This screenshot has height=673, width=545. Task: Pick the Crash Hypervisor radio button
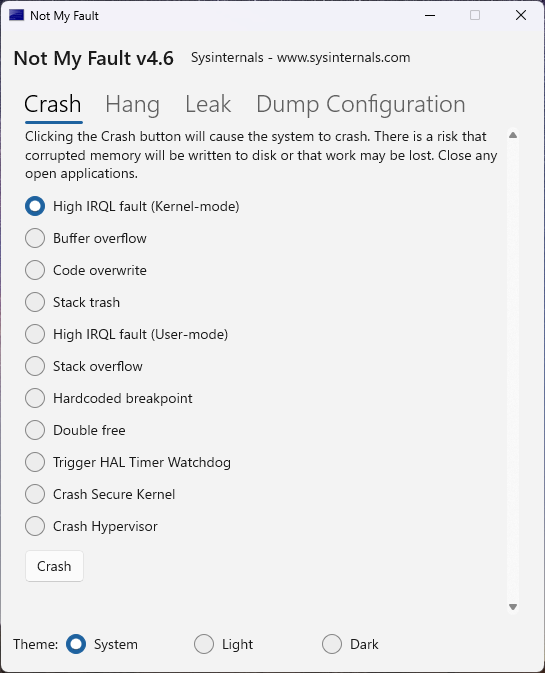pyautogui.click(x=35, y=526)
